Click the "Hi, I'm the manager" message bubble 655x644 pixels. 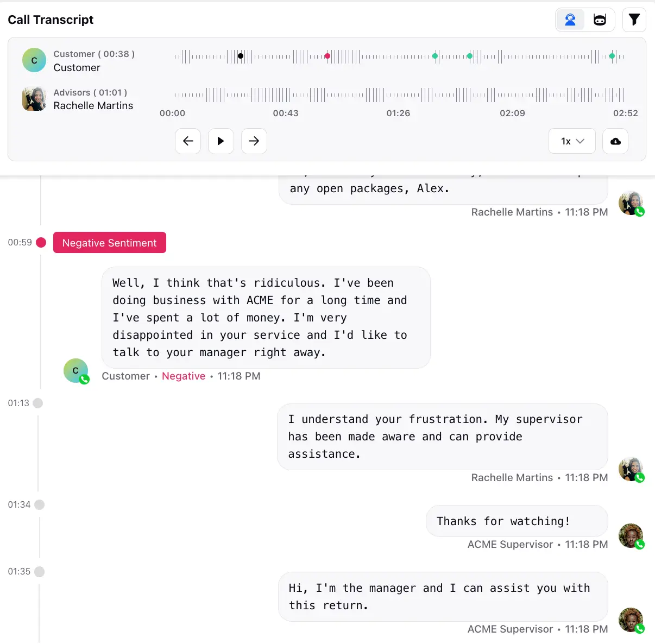[x=443, y=597]
